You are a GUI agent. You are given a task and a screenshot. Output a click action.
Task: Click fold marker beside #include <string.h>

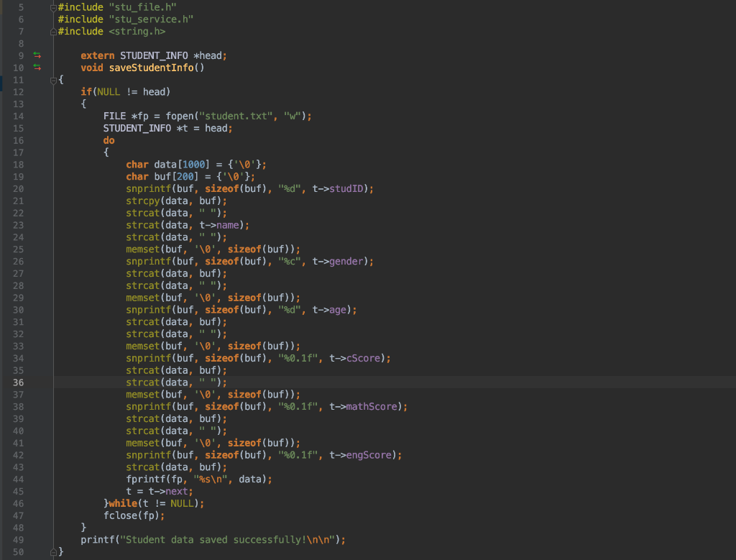(x=53, y=31)
